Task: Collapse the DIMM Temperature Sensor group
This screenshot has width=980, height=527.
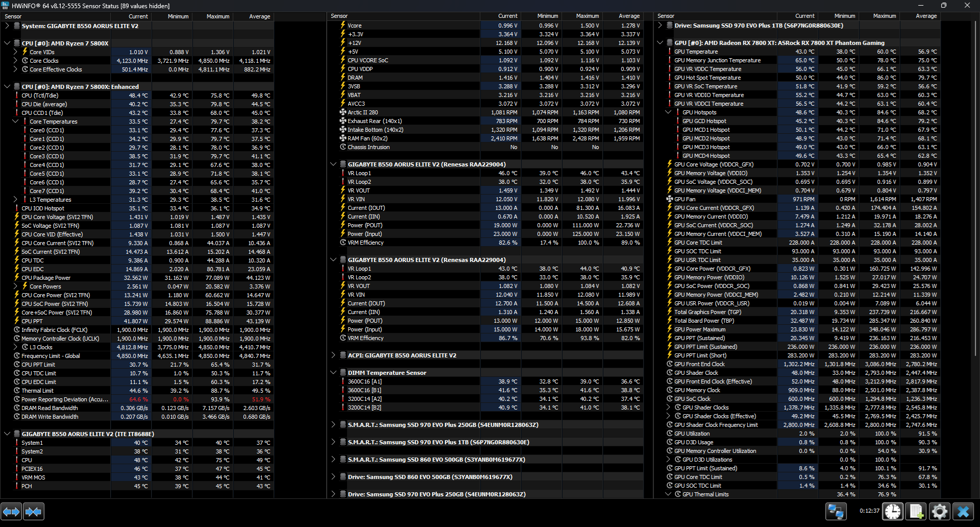Action: click(333, 373)
